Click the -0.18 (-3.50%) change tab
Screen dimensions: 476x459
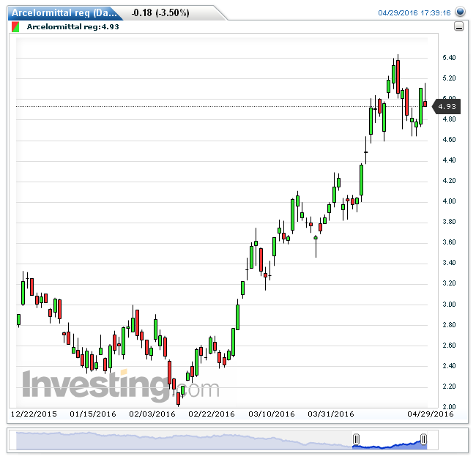(x=160, y=12)
